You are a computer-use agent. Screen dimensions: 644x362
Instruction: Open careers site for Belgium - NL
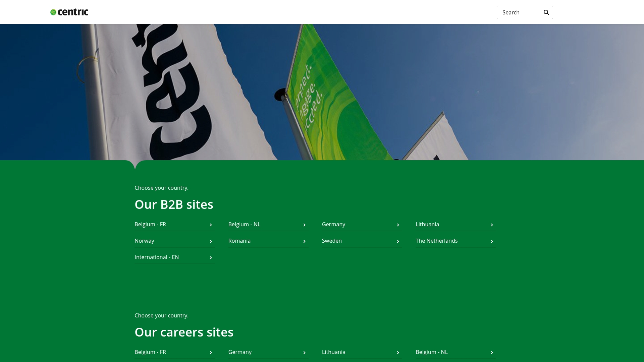[455, 352]
